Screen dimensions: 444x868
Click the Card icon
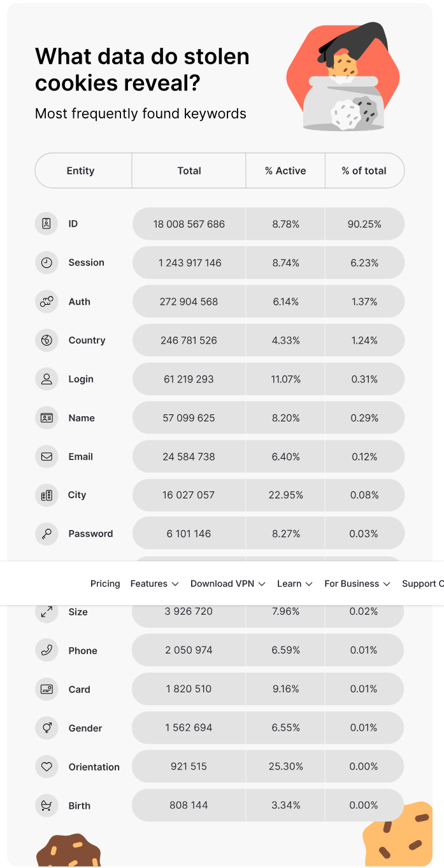[47, 689]
